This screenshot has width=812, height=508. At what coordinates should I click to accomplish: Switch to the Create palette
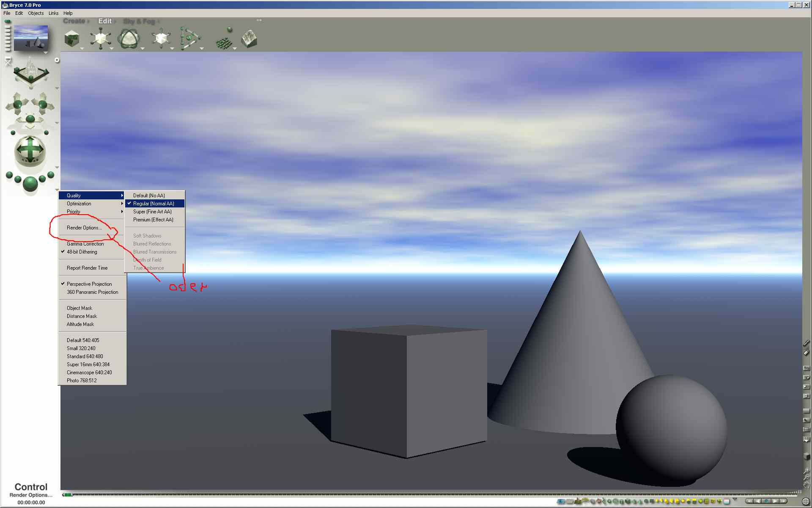point(74,21)
